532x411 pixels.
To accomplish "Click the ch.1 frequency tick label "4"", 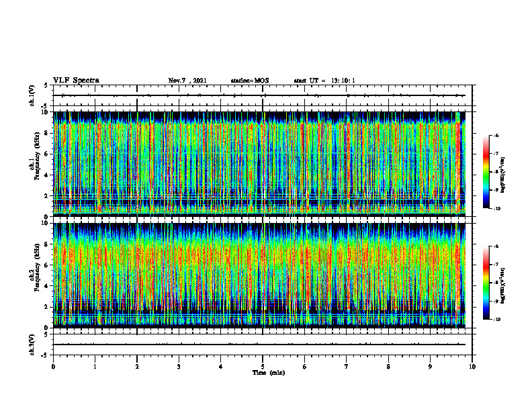I will [46, 175].
